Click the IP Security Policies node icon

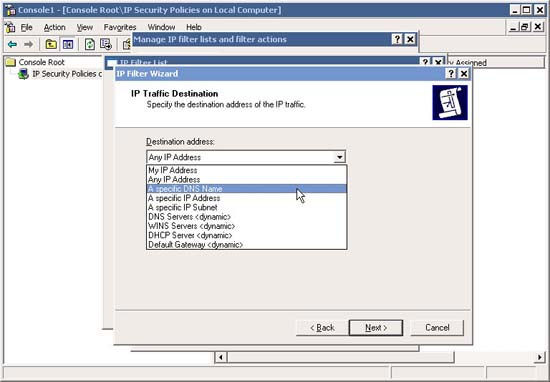coord(24,74)
